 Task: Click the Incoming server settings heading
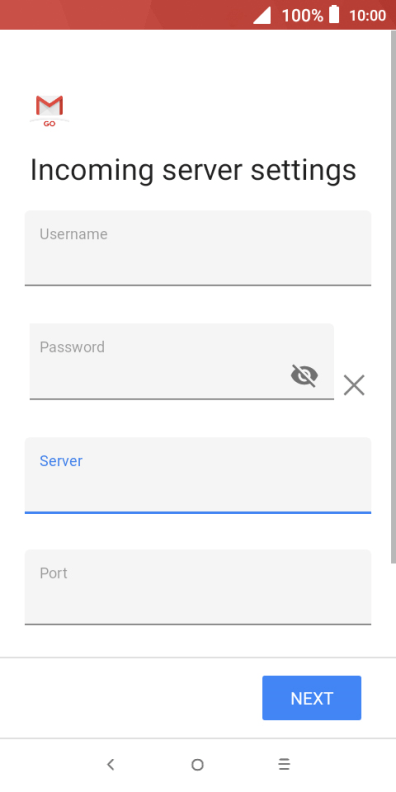pyautogui.click(x=193, y=170)
